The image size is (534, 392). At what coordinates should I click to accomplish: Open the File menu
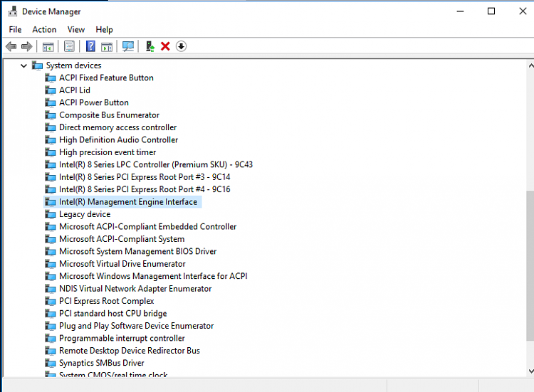click(x=16, y=30)
